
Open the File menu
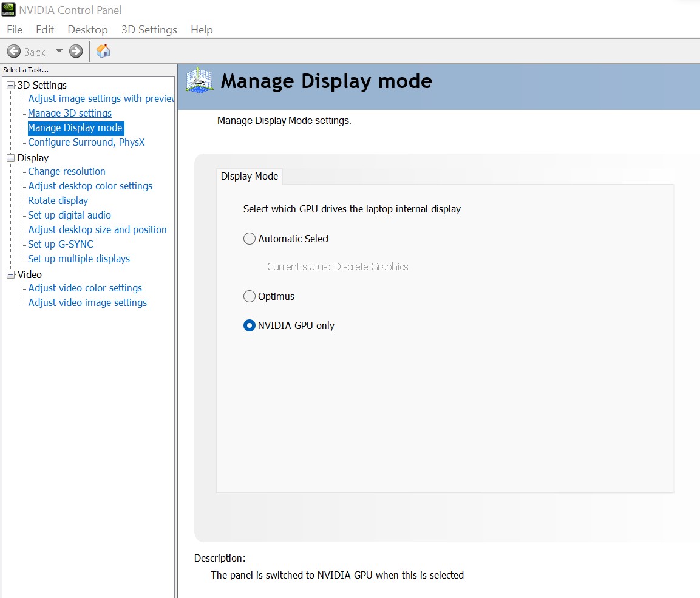click(x=15, y=30)
